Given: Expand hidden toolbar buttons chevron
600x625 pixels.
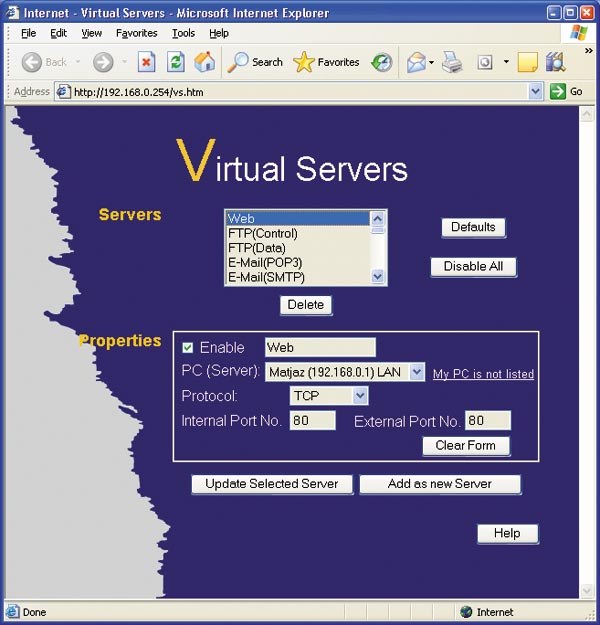Looking at the screenshot, I should (588, 51).
